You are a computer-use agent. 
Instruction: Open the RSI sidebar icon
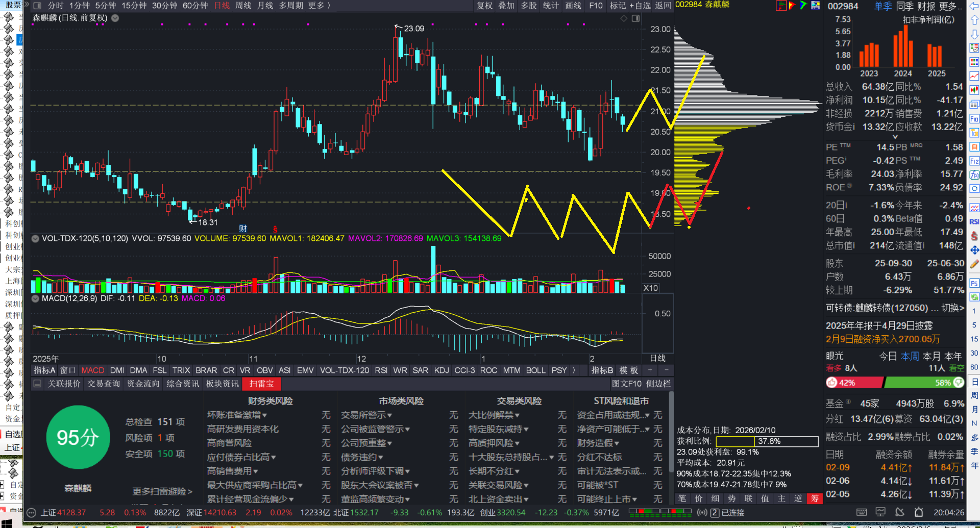[974, 221]
